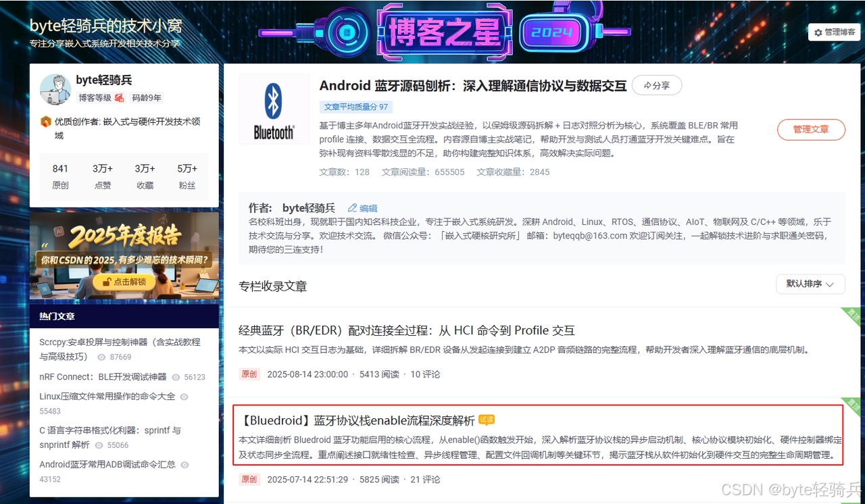This screenshot has height=504, width=865.
Task: Click the 管理文章 button
Action: (x=811, y=129)
